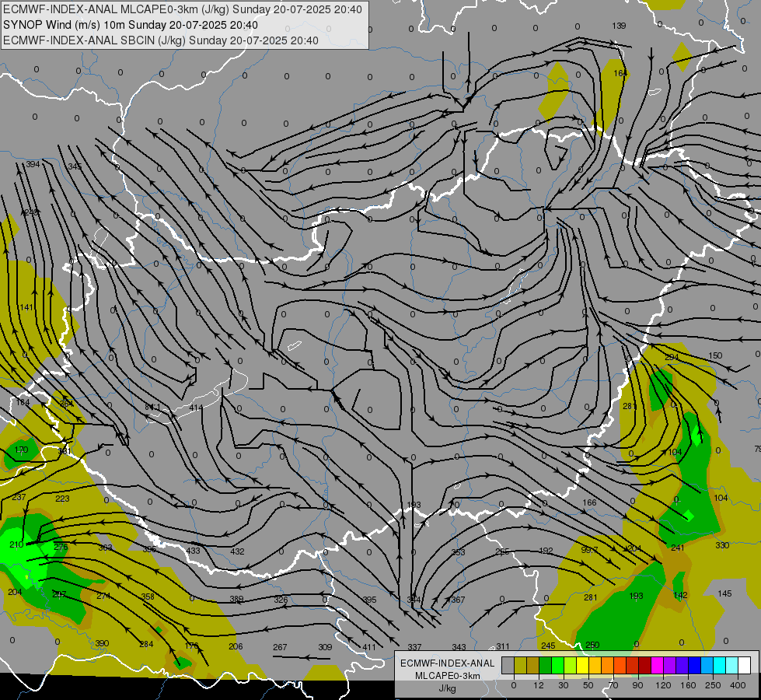Image resolution: width=761 pixels, height=700 pixels.
Task: Click the map value 394
Action: (x=33, y=164)
